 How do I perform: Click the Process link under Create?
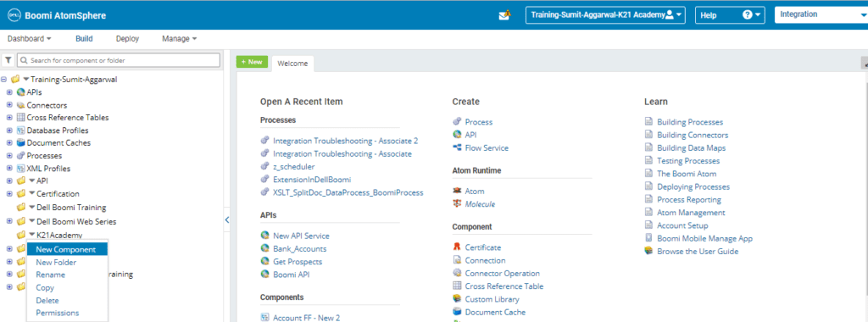479,122
